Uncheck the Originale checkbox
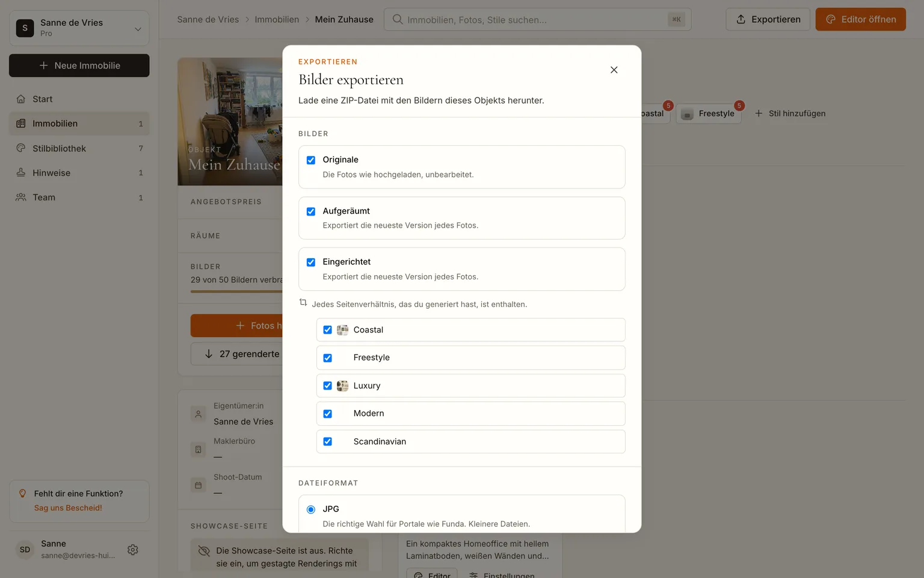 point(311,160)
